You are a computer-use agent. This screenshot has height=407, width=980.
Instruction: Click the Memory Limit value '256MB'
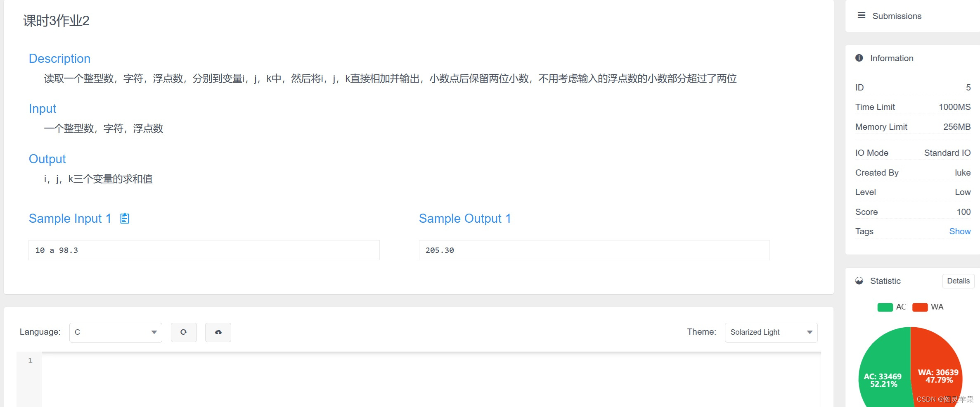click(957, 127)
